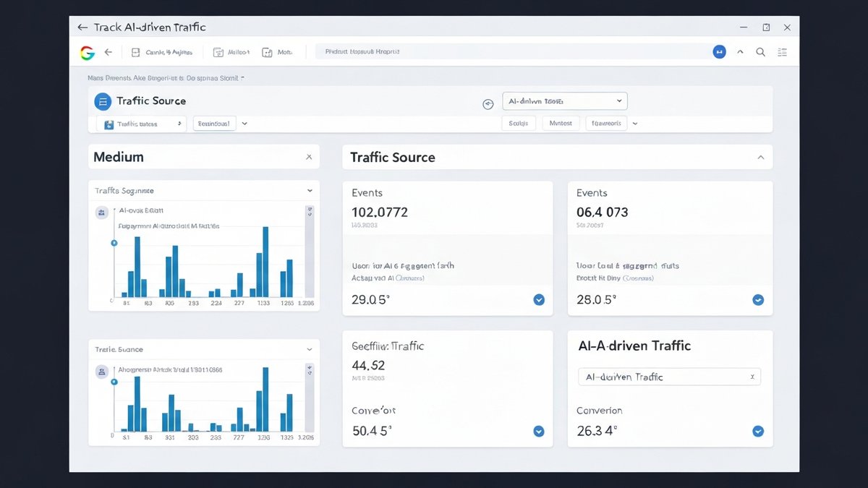Click the Ressindoat button in the filter row
Screen dimensions: 868x488
pyautogui.click(x=215, y=124)
